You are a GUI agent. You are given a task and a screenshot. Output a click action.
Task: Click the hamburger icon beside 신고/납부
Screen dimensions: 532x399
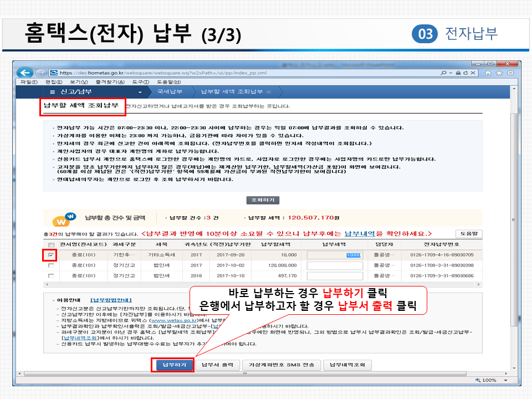(53, 91)
